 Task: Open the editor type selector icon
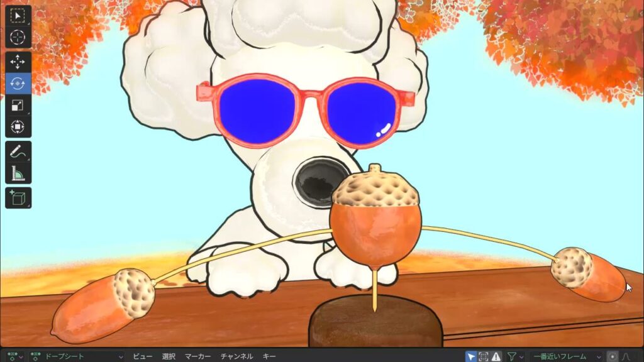point(15,356)
